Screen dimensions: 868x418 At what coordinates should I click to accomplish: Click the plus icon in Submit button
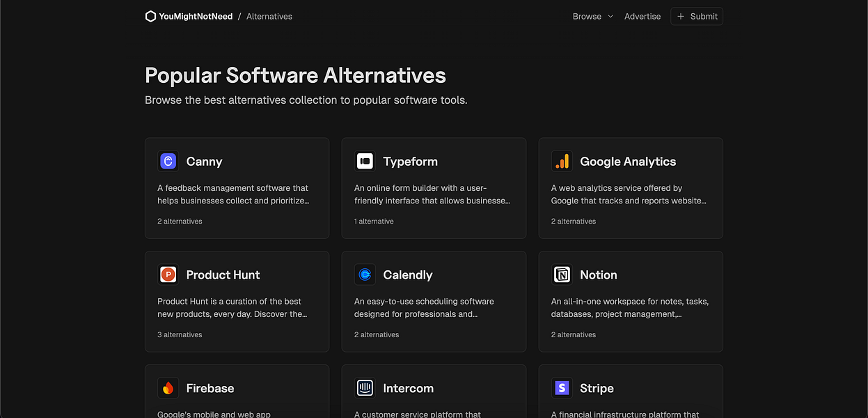[681, 16]
